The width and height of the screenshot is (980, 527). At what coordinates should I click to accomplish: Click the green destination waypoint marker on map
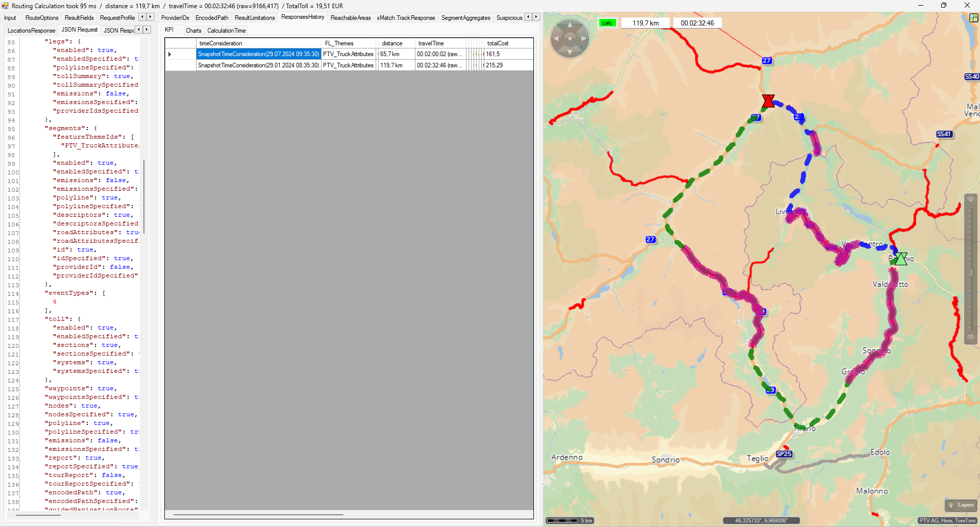click(x=901, y=259)
